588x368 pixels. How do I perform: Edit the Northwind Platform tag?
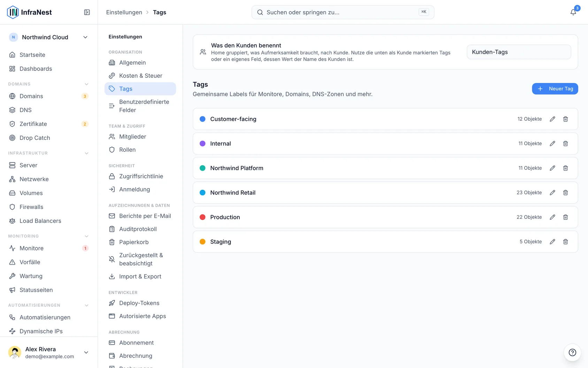552,168
